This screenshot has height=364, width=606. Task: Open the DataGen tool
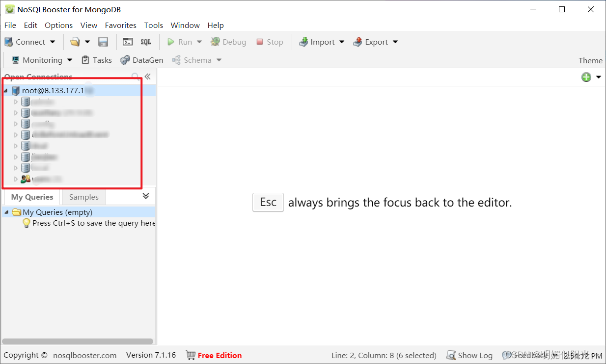click(x=141, y=60)
